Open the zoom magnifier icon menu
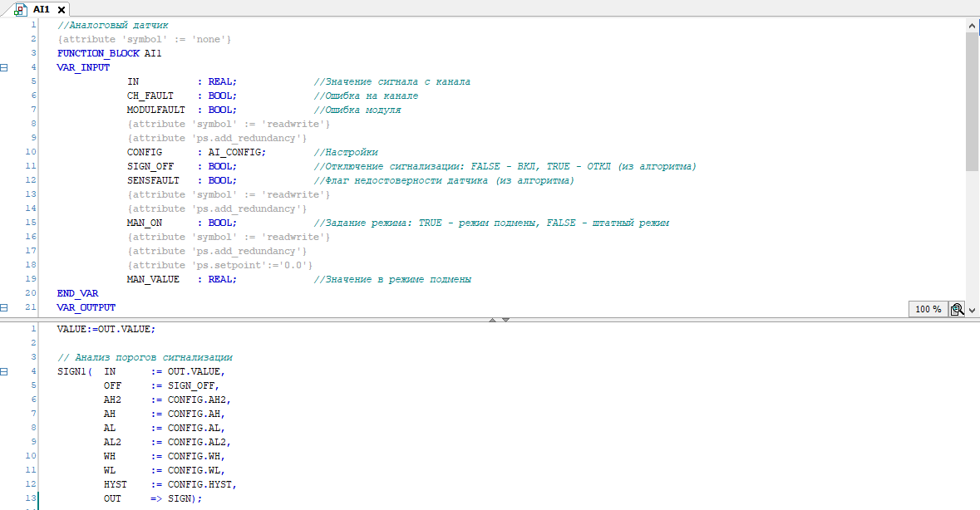The width and height of the screenshot is (980, 510). [x=957, y=309]
